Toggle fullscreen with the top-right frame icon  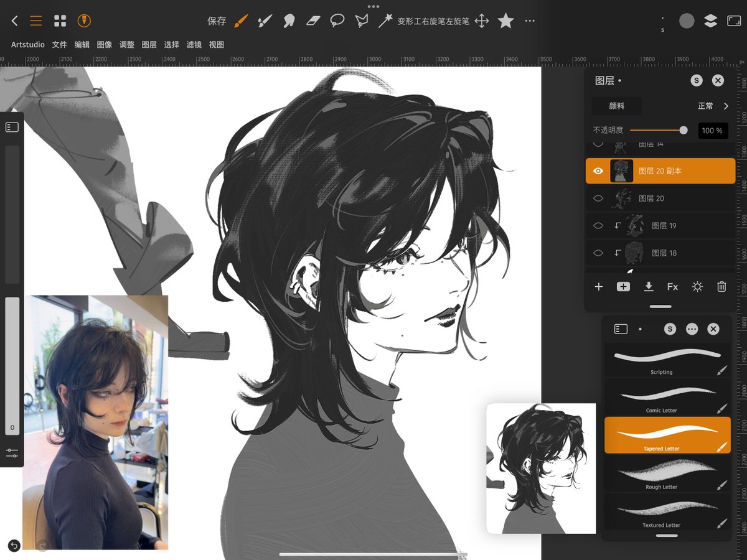coord(734,21)
